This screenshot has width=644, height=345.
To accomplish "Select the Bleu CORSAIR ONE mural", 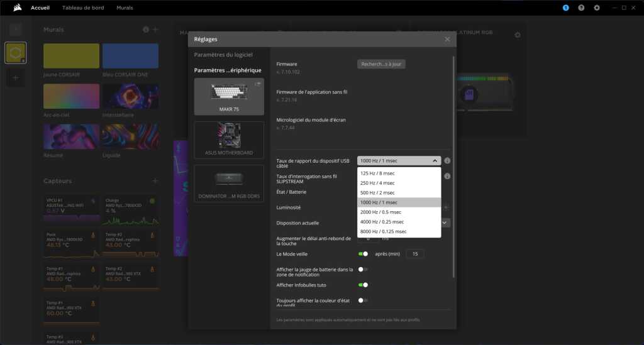I will point(131,56).
